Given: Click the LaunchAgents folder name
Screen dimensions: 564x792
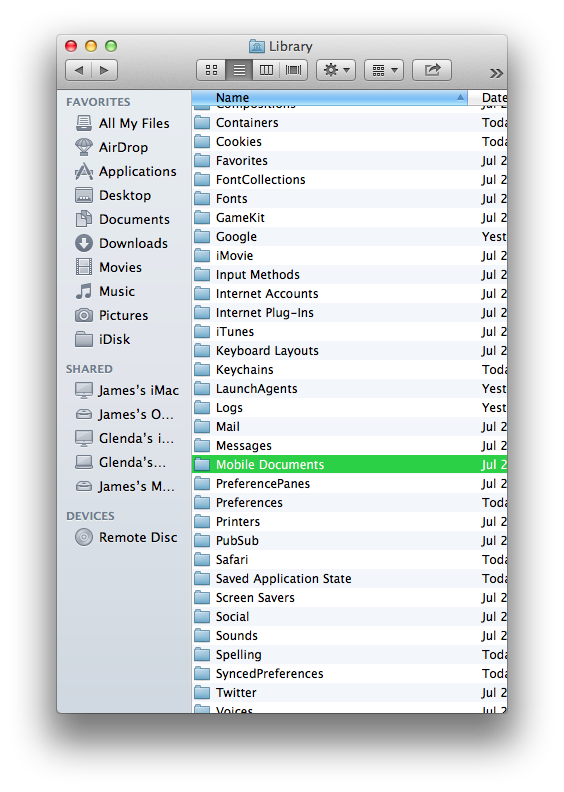Looking at the screenshot, I should click(257, 389).
